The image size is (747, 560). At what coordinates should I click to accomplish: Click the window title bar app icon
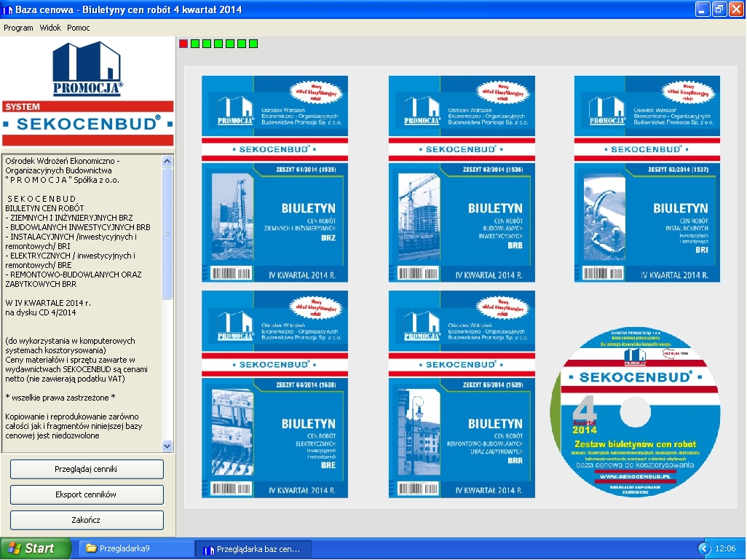point(7,9)
